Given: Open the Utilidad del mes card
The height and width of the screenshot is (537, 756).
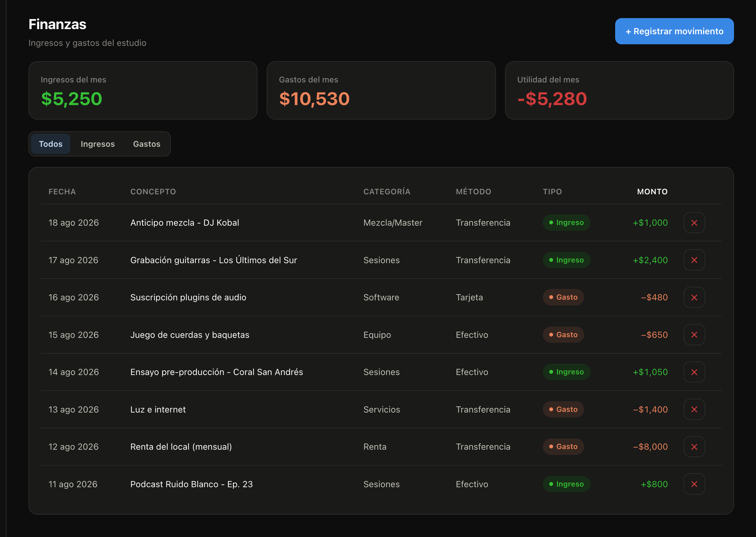Looking at the screenshot, I should click(619, 90).
